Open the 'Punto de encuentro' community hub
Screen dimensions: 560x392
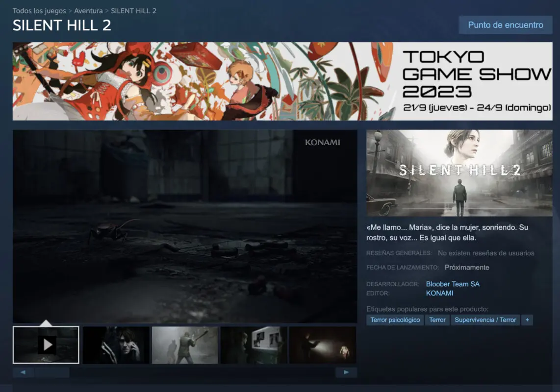tap(506, 25)
